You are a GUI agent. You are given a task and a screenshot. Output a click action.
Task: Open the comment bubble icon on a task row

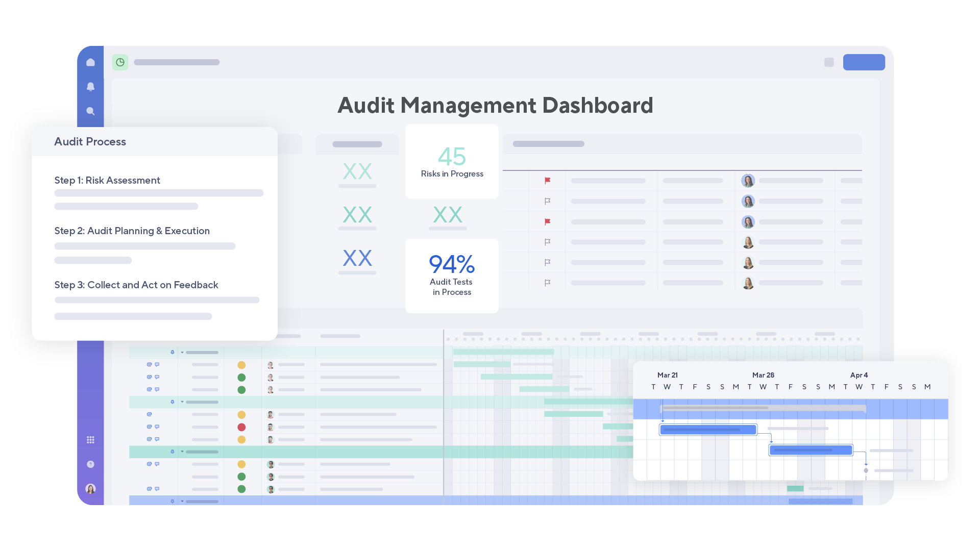tap(157, 364)
